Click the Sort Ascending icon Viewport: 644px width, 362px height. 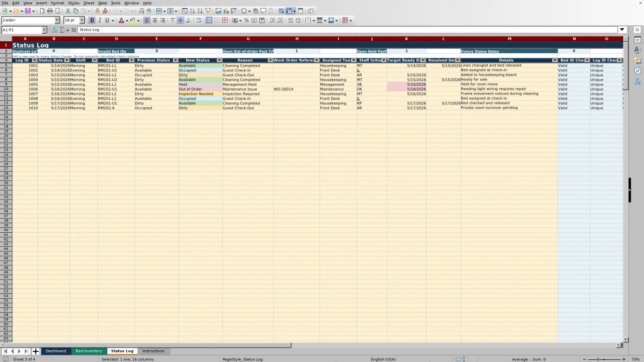(x=192, y=11)
